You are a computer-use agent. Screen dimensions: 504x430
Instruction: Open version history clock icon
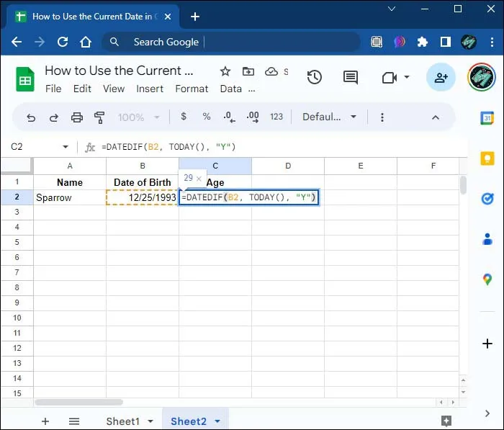315,77
